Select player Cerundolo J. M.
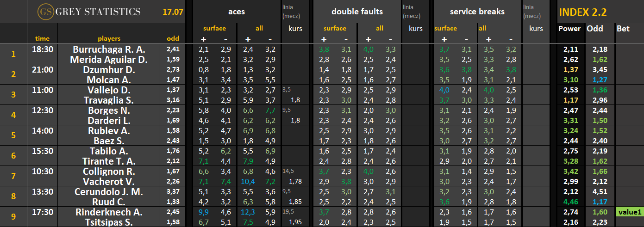 (109, 191)
